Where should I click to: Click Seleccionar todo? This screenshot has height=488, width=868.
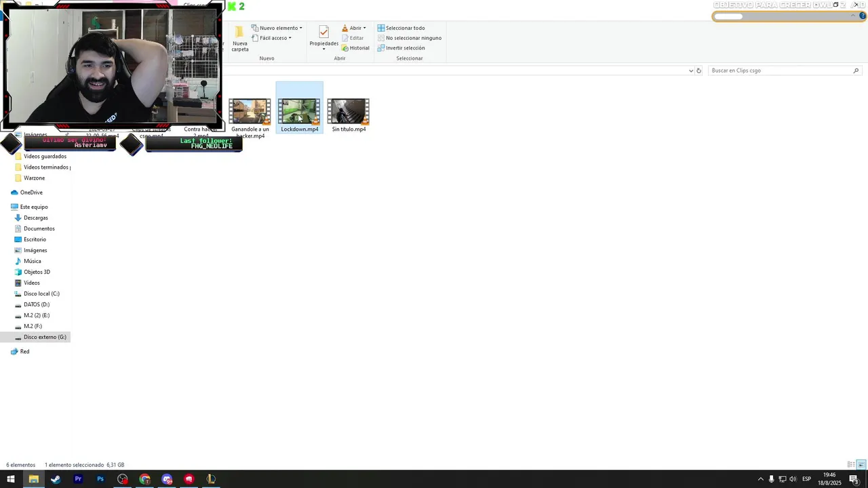pos(401,28)
